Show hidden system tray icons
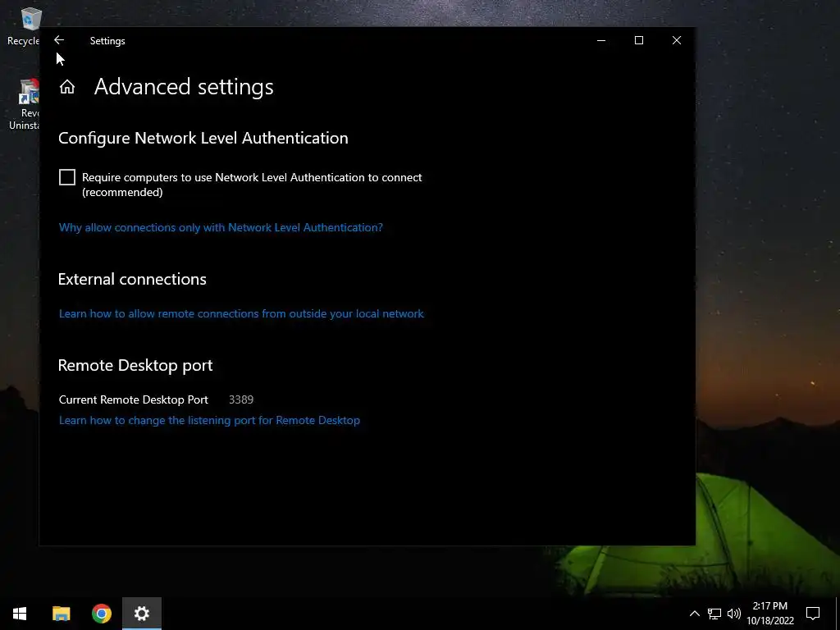Image resolution: width=840 pixels, height=630 pixels. pos(694,614)
